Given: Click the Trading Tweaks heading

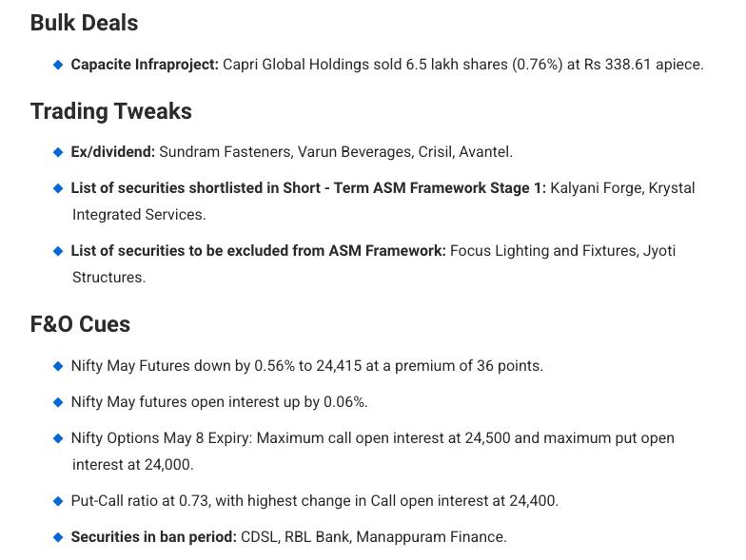Looking at the screenshot, I should tap(111, 111).
